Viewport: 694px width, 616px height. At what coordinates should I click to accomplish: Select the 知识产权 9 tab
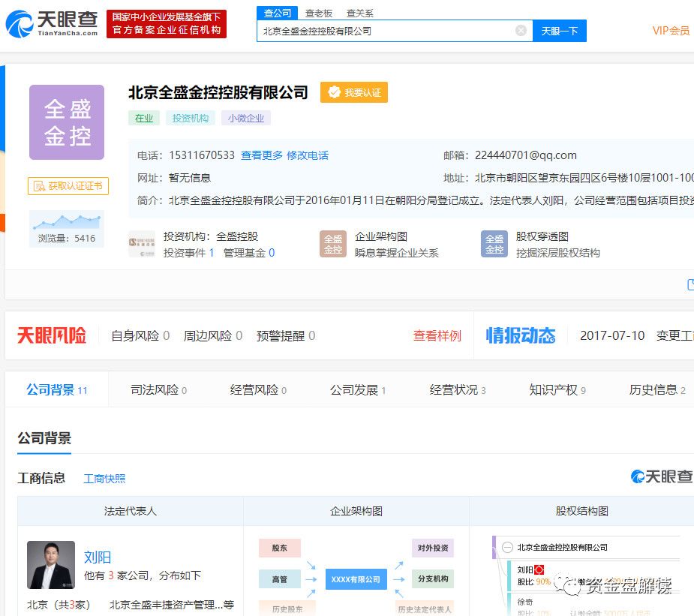point(557,390)
